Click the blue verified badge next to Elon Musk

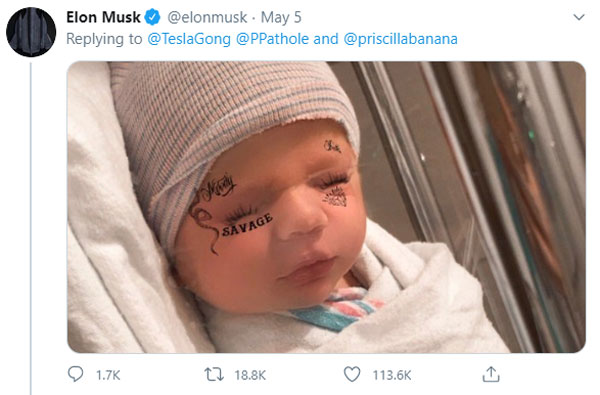coord(152,17)
